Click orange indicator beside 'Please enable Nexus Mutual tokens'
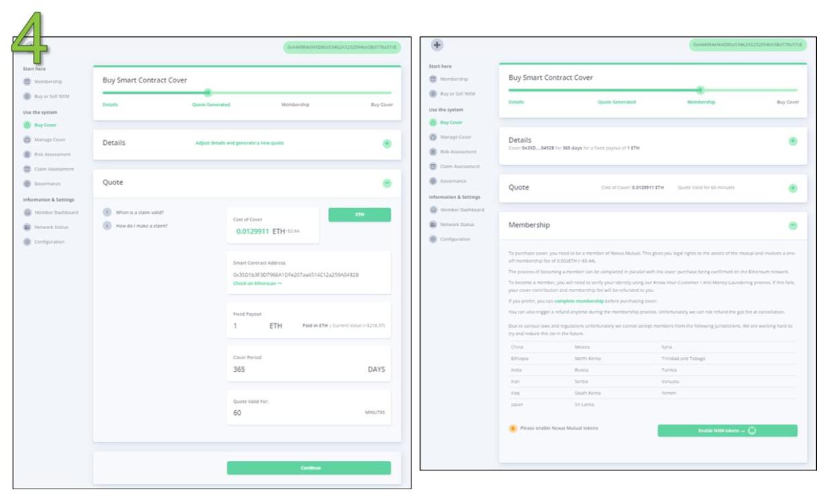This screenshot has height=504, width=839. point(513,428)
